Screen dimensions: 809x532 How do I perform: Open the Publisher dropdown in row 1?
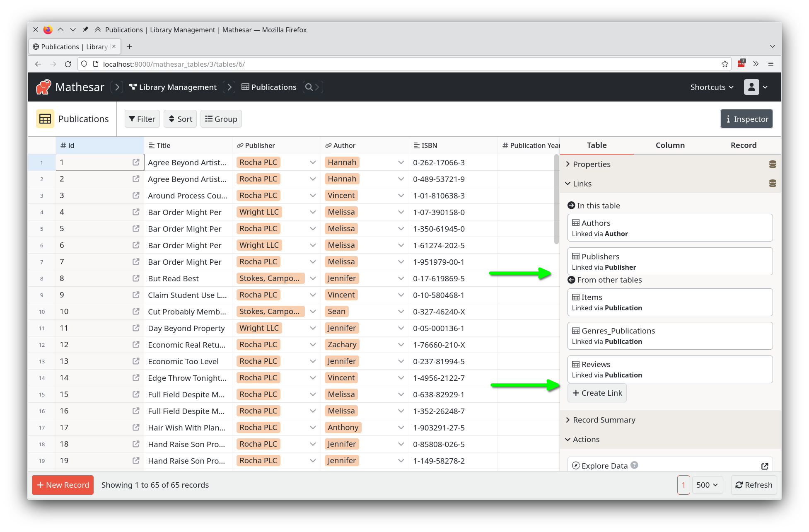[x=312, y=162]
